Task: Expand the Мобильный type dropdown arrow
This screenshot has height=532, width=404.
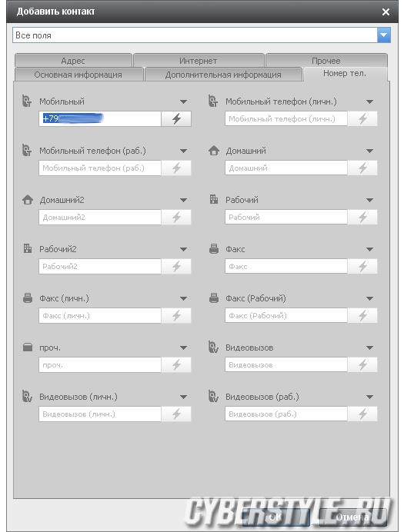Action: click(x=183, y=101)
